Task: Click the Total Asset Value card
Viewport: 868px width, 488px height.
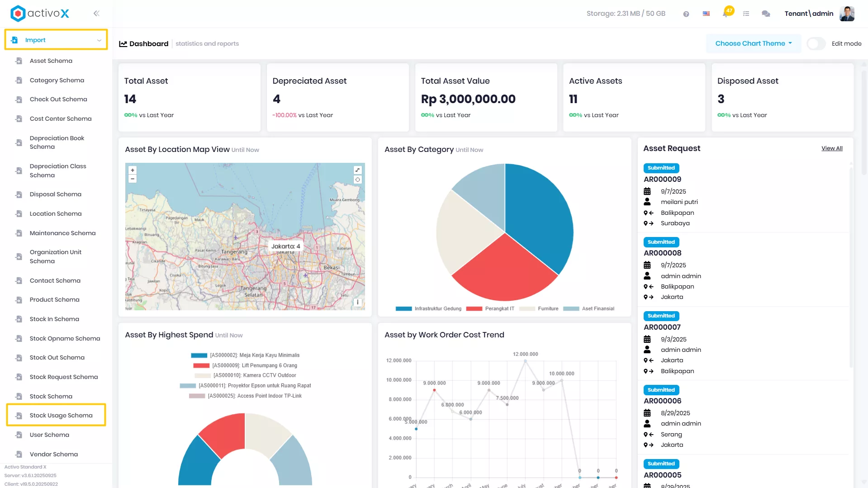Action: [486, 98]
